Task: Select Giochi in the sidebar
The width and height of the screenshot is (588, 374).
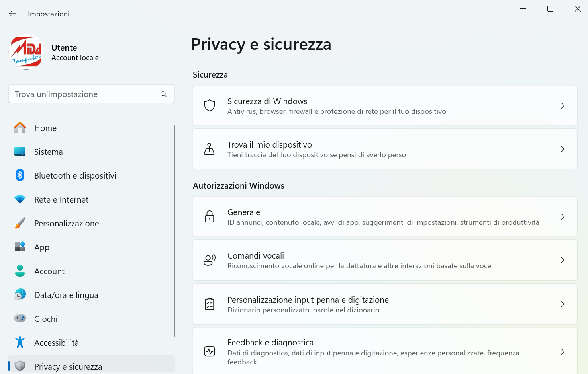Action: point(91,319)
